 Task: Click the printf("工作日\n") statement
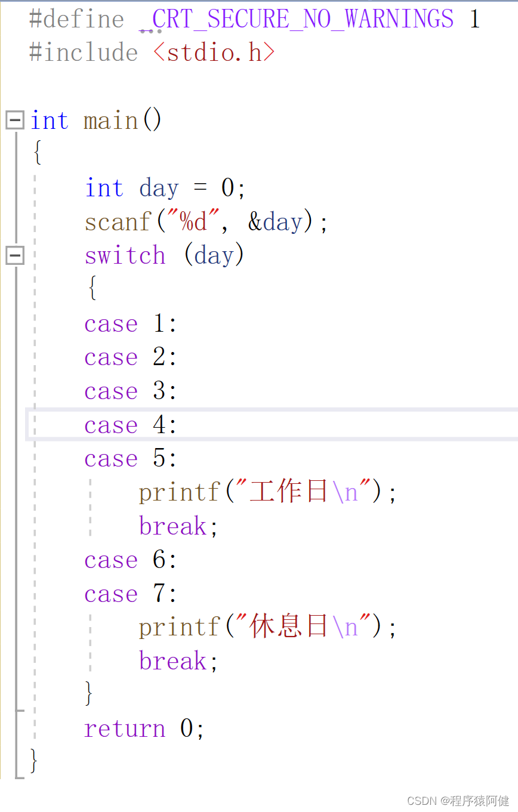[268, 493]
